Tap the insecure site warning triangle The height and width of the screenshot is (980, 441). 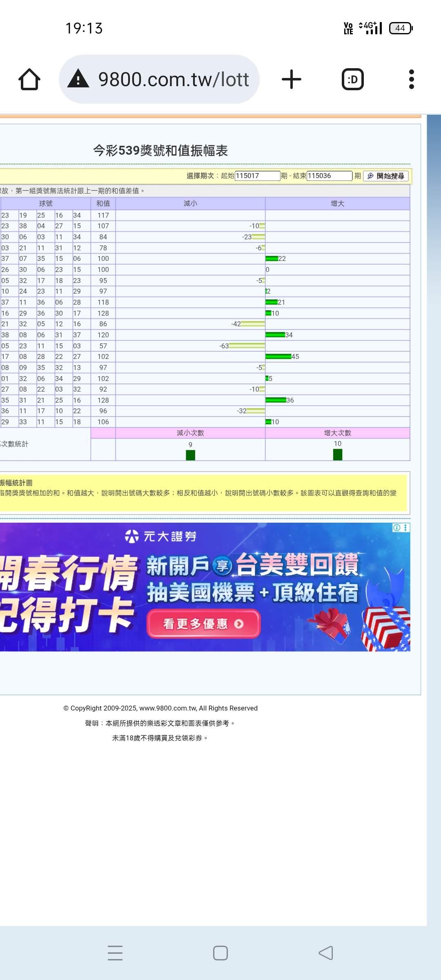tap(78, 79)
